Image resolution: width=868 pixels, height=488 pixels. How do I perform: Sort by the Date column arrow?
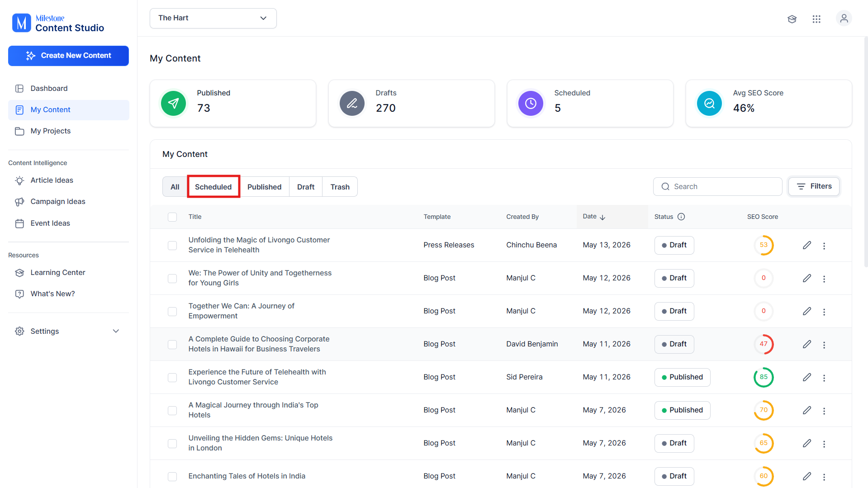[602, 217]
